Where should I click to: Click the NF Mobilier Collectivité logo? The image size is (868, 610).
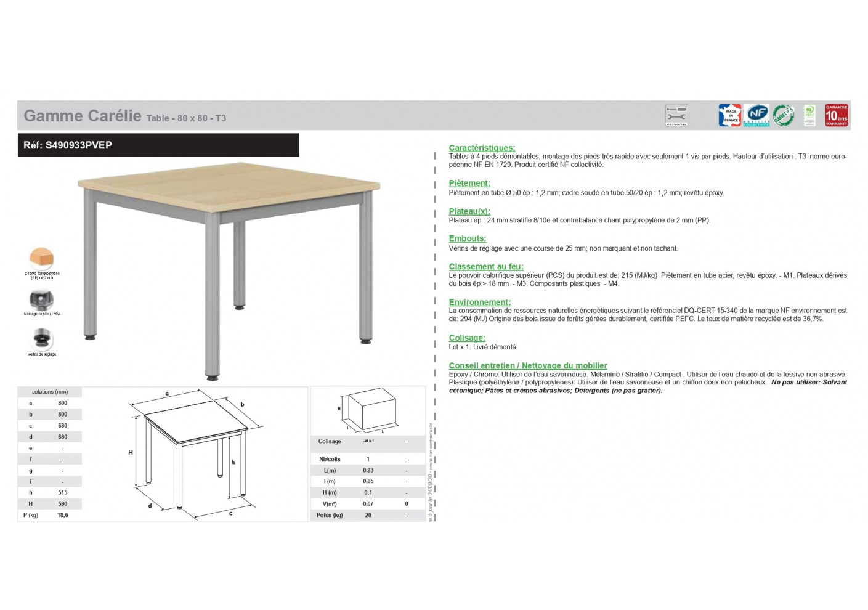pos(756,115)
